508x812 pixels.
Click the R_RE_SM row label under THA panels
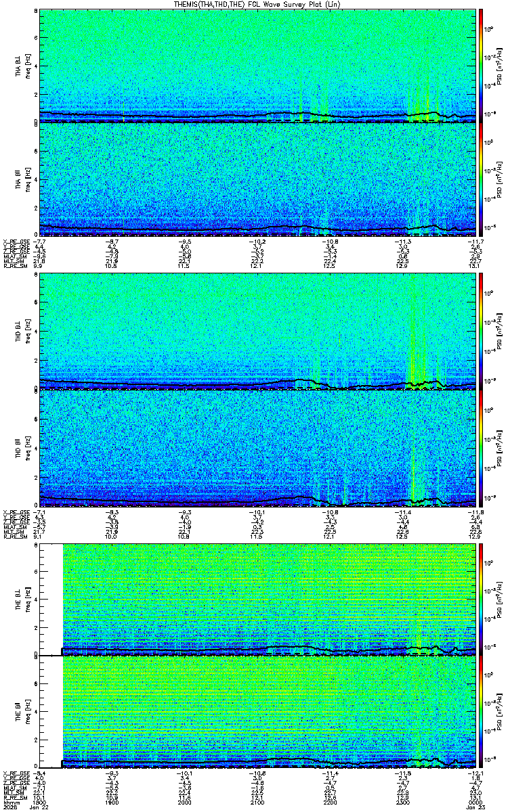(14, 266)
